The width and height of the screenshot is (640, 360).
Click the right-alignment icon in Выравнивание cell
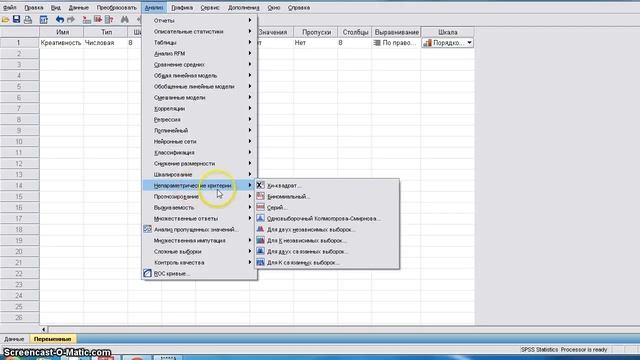377,43
